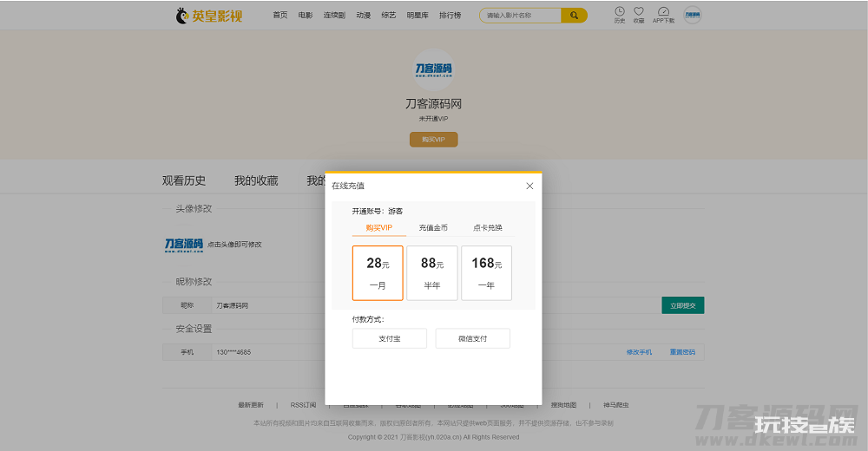Click the 点击头像即可修改 hint text
This screenshot has width=868, height=451.
234,245
